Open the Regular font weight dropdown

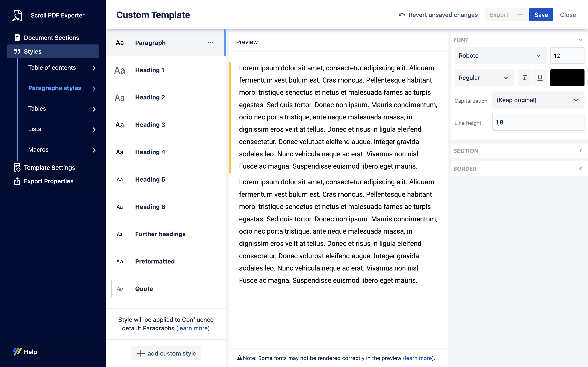pos(484,78)
